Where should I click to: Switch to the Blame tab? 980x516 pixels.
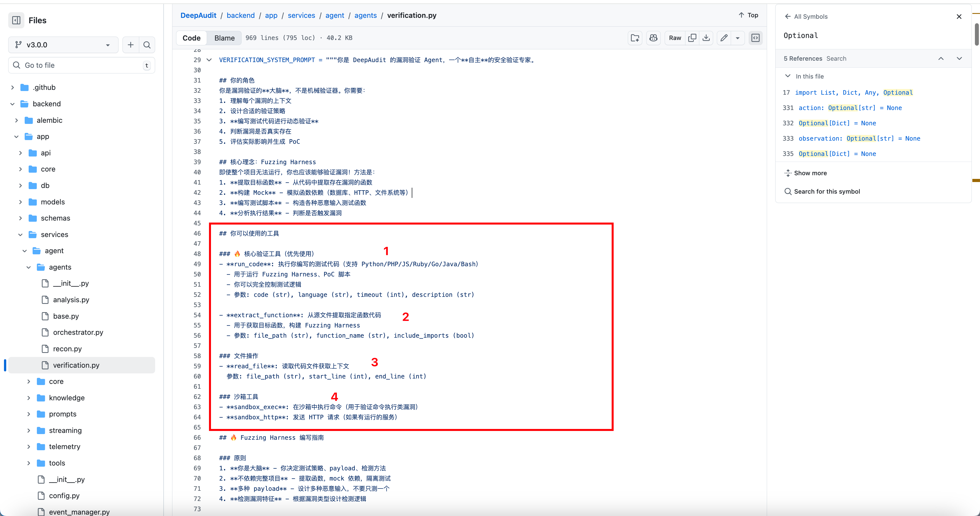(x=224, y=38)
